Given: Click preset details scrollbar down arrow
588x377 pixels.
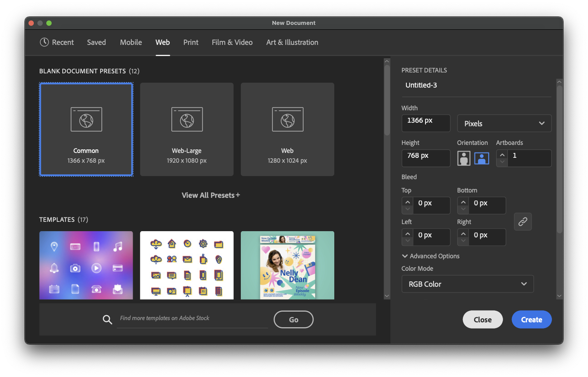Looking at the screenshot, I should tap(560, 296).
